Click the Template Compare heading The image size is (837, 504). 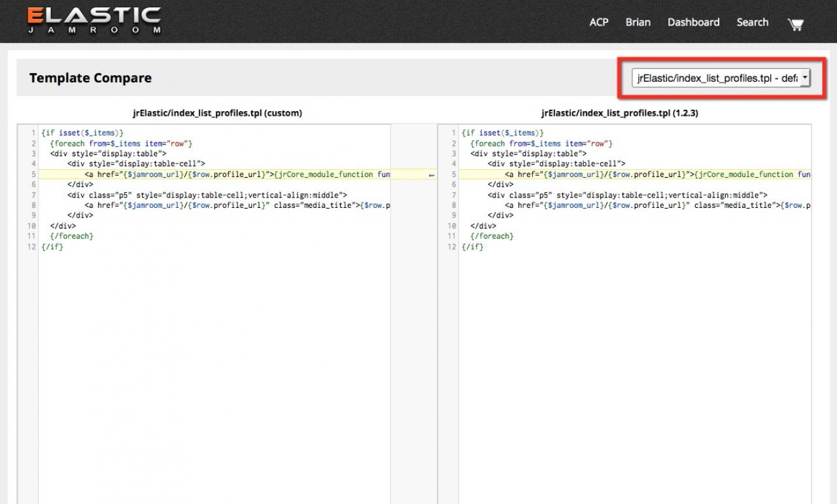click(x=90, y=78)
